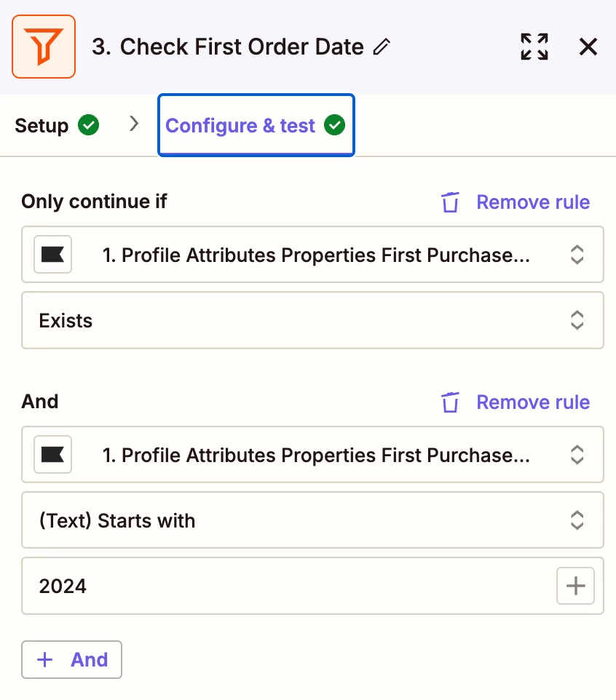The width and height of the screenshot is (616, 700).
Task: Open the Exists condition dropdown
Action: click(312, 320)
